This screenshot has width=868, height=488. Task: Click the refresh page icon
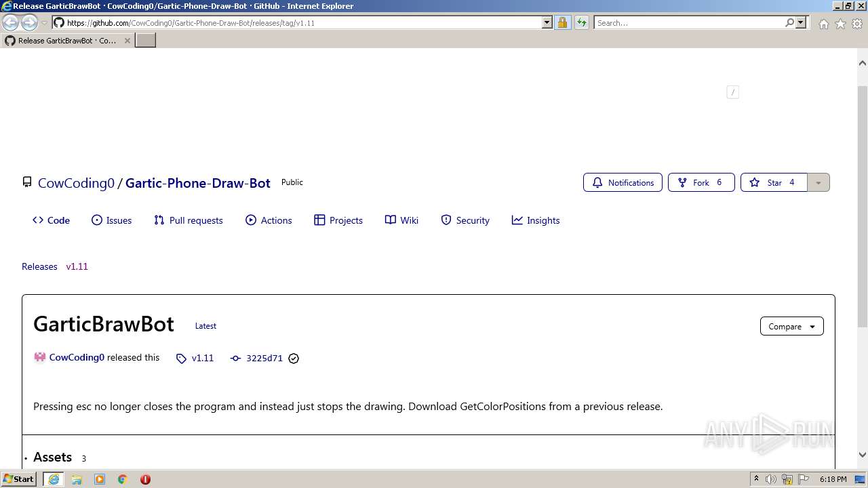(581, 22)
